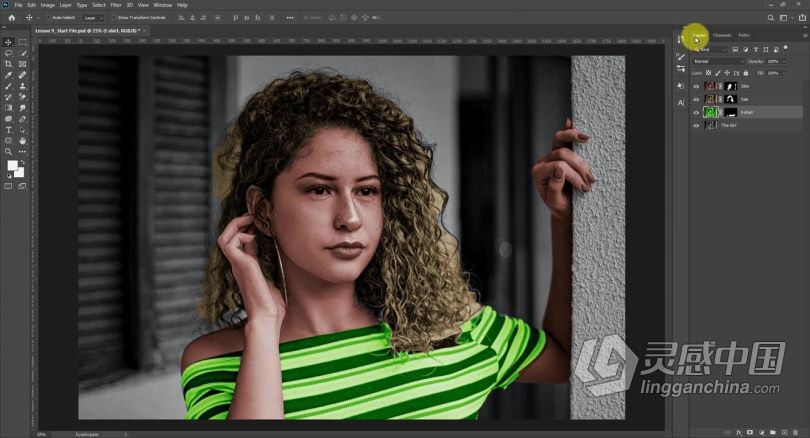This screenshot has height=438, width=810.
Task: Select the Ellipse shape tool
Action: coord(8,140)
